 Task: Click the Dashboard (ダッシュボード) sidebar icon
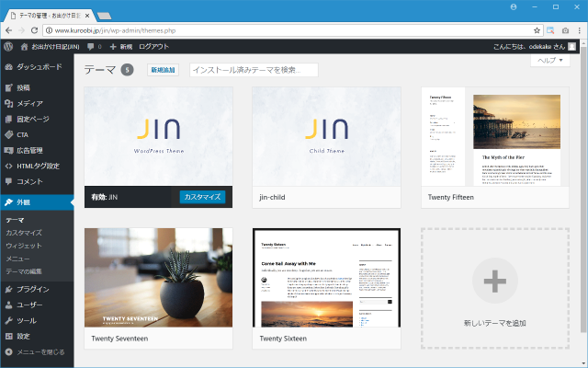[x=8, y=67]
